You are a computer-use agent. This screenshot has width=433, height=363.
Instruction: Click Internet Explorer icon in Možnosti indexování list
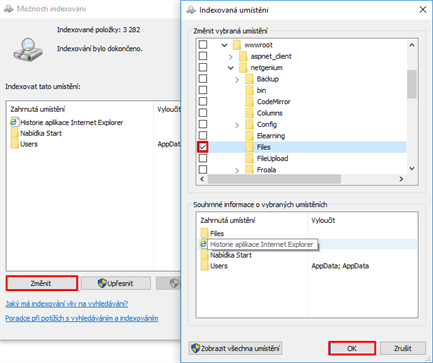pyautogui.click(x=14, y=122)
